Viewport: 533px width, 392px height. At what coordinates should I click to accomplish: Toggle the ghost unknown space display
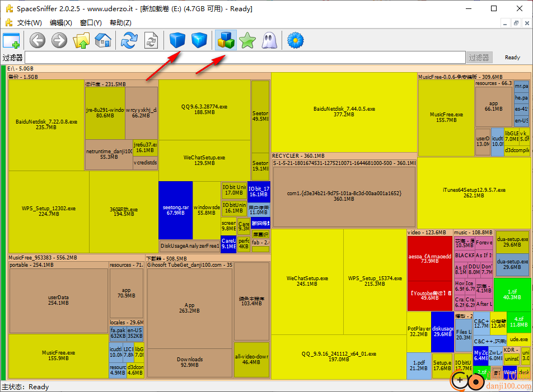point(269,41)
